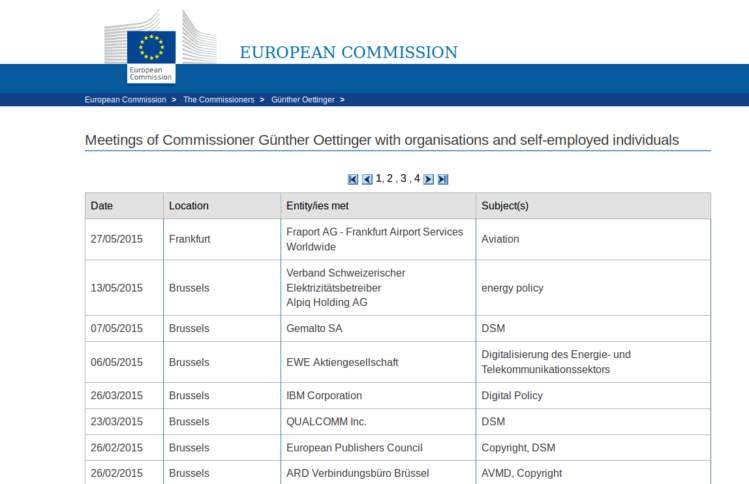749x484 pixels.
Task: Open page 3 of the meetings list
Action: coord(403,178)
